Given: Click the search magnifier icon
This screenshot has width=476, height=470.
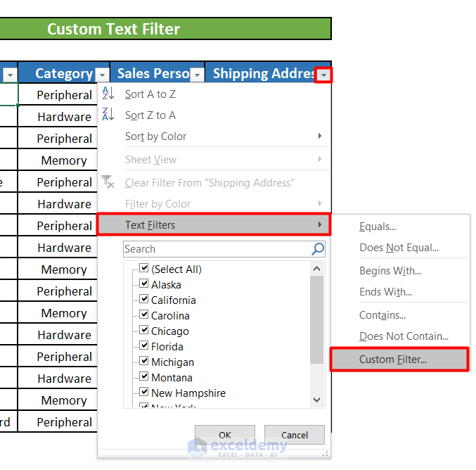Looking at the screenshot, I should pos(318,249).
